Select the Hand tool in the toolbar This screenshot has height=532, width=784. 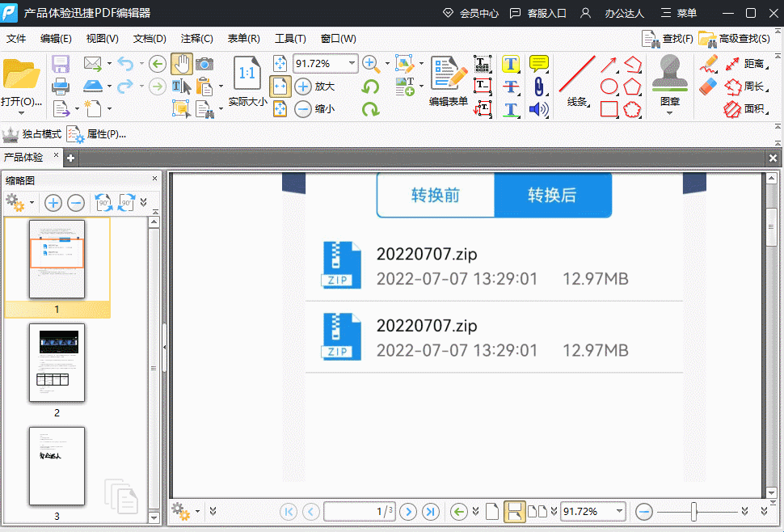[x=181, y=63]
